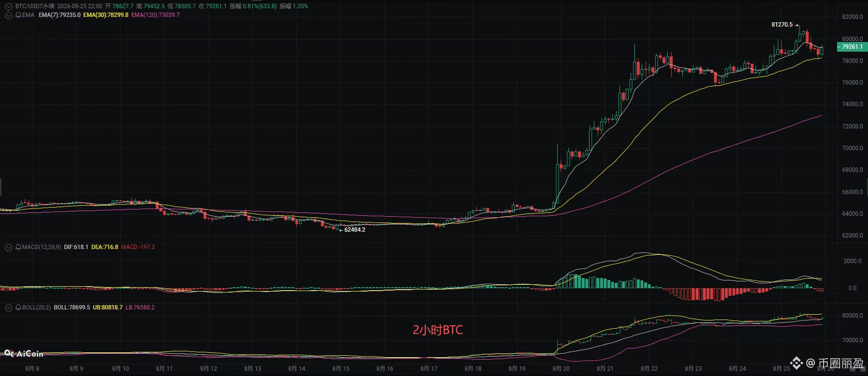This screenshot has height=376, width=868.
Task: Click the 76000.0 price axis label
Action: pos(853,83)
